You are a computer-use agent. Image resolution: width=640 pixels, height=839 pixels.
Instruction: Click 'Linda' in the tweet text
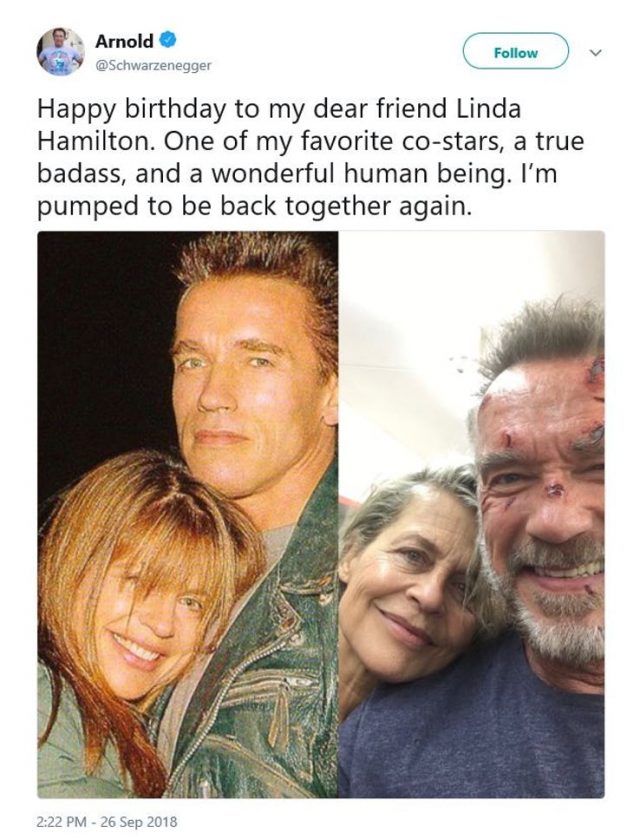coord(488,109)
